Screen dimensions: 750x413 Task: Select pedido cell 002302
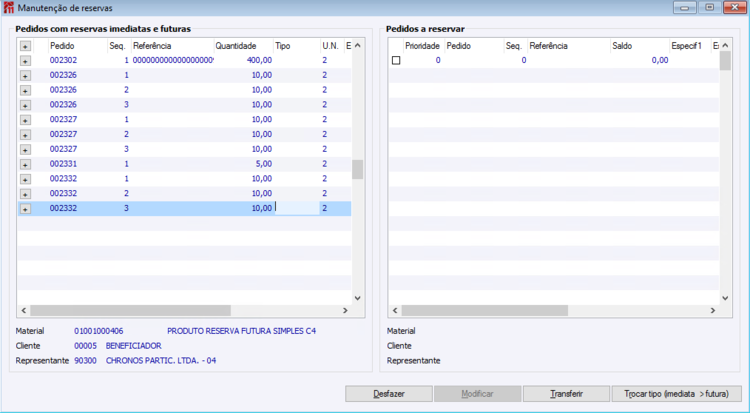click(x=63, y=60)
